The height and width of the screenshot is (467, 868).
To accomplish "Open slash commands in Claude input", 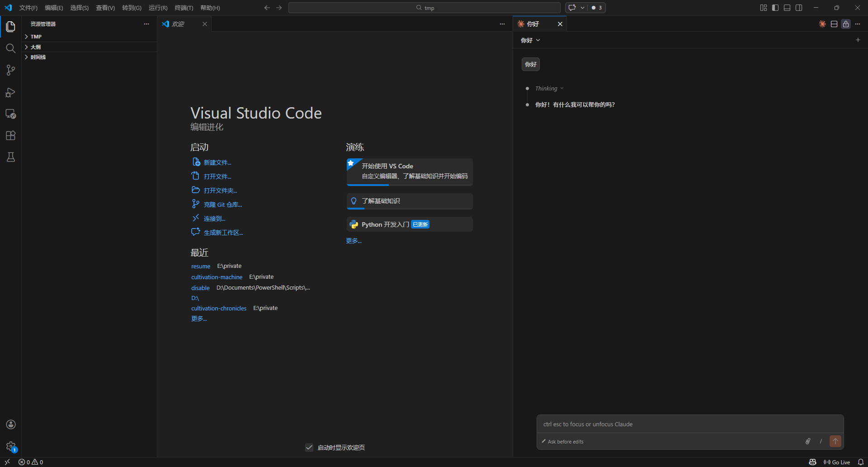I will pyautogui.click(x=821, y=441).
